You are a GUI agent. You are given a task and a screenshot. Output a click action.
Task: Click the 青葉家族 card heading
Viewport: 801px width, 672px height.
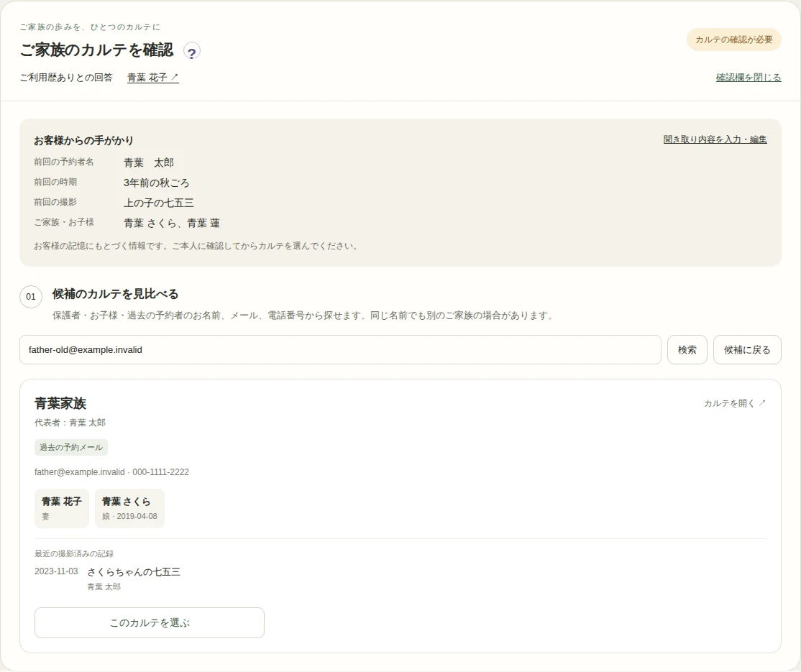tap(60, 403)
